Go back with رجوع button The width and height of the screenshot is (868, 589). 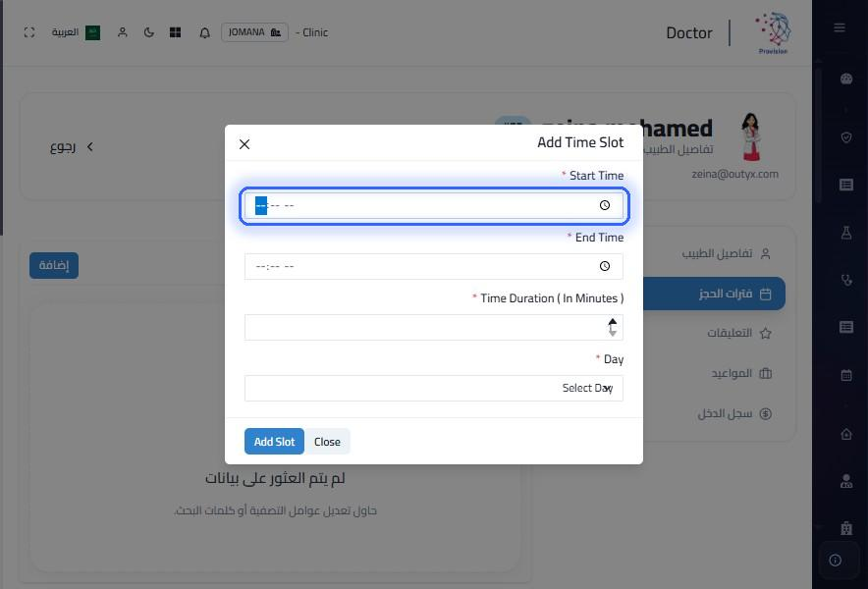tap(72, 146)
